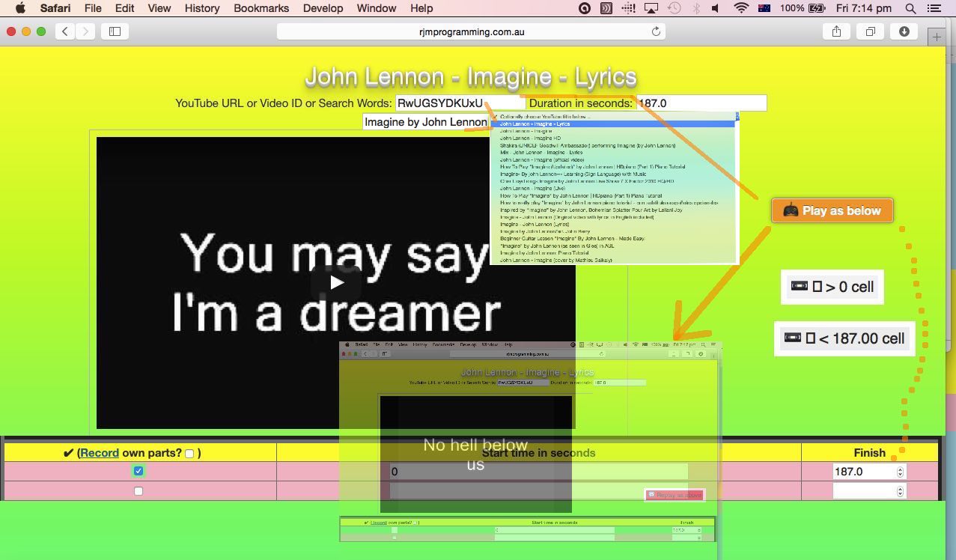Viewport: 956px width, 560px height.
Task: Open the Apple menu
Action: (x=20, y=8)
